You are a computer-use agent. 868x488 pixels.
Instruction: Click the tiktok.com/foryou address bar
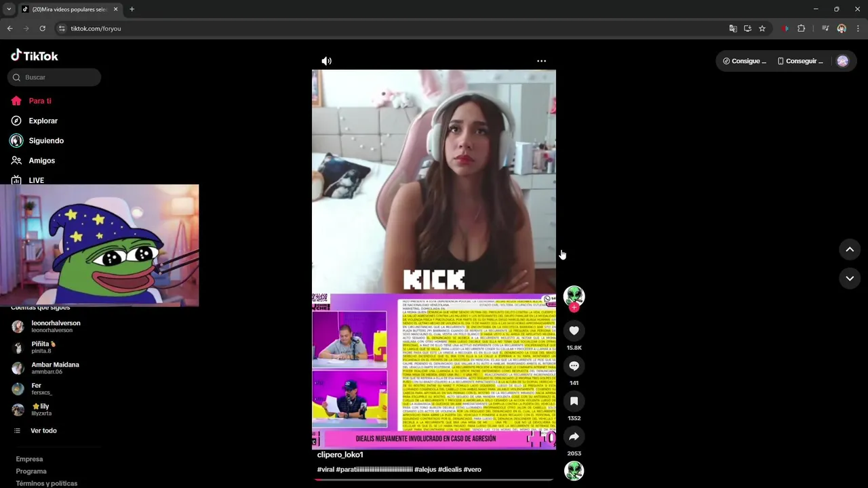(96, 28)
